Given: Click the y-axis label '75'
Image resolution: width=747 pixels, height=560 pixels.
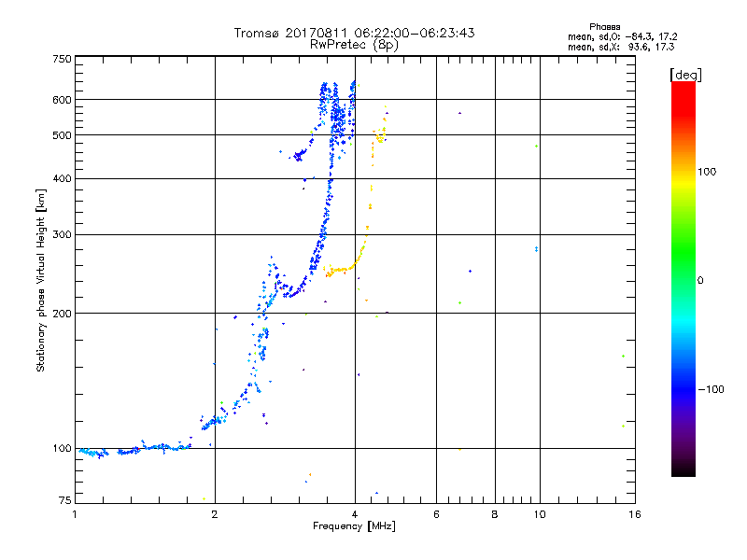Looking at the screenshot, I should click(x=65, y=500).
